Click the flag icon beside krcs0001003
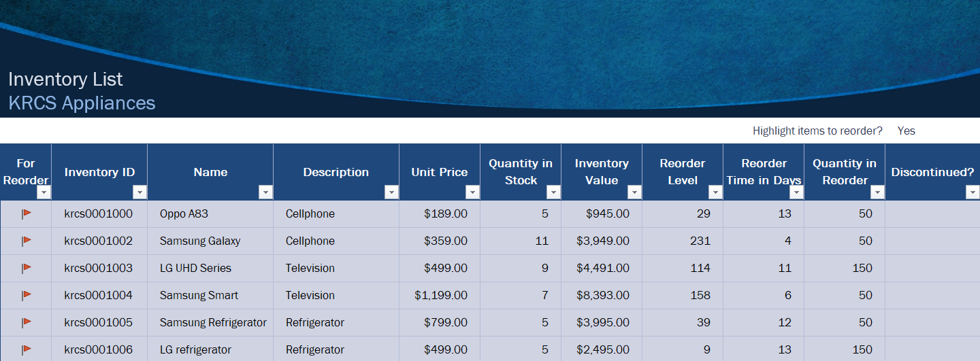Image resolution: width=980 pixels, height=361 pixels. pos(27,268)
